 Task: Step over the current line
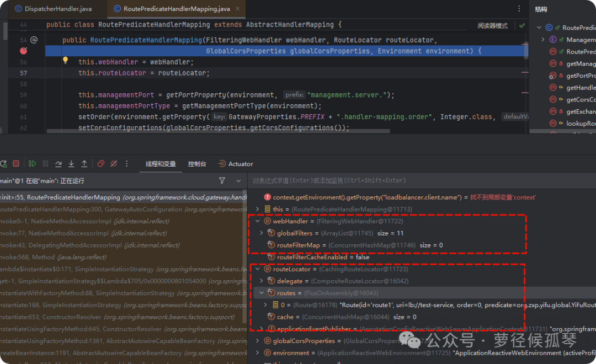58,164
